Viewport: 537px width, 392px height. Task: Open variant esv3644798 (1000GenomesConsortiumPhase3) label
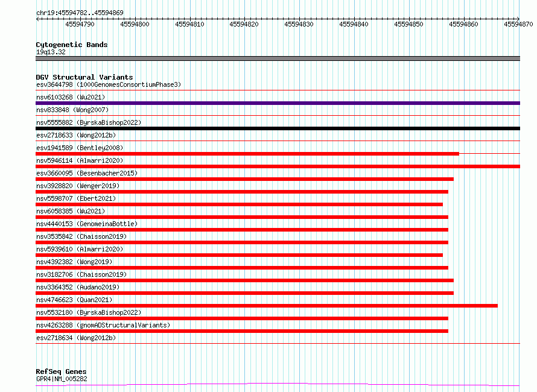point(109,84)
